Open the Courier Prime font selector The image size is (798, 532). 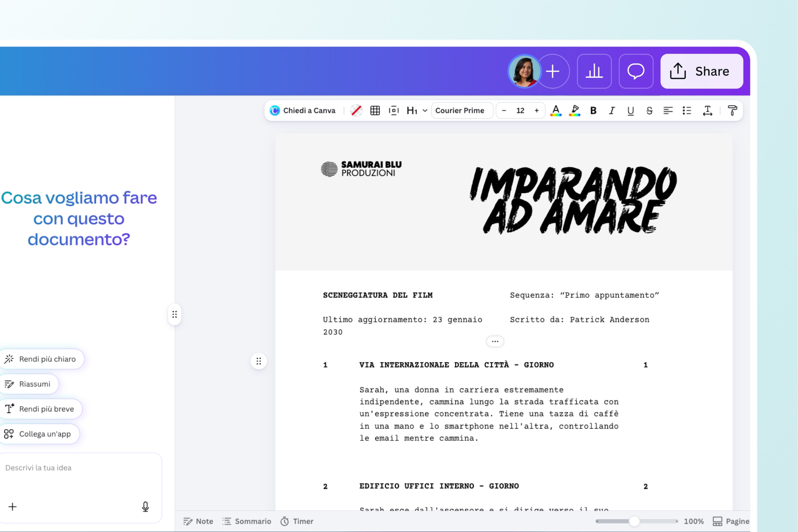coord(462,111)
